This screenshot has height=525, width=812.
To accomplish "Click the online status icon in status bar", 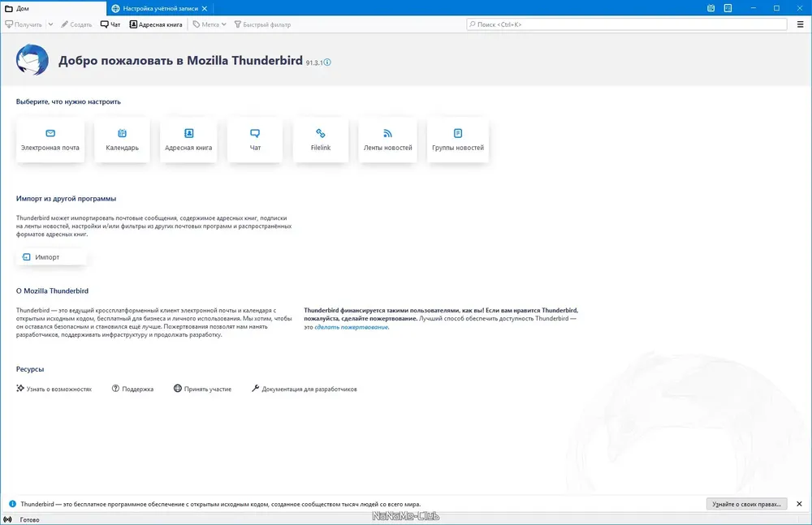I will [7, 519].
